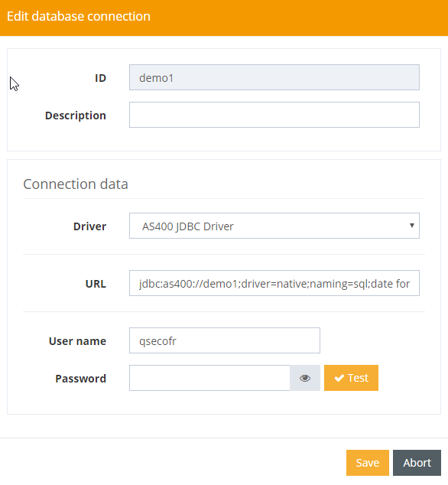The width and height of the screenshot is (448, 485).
Task: Click into the URL field
Action: [x=274, y=283]
